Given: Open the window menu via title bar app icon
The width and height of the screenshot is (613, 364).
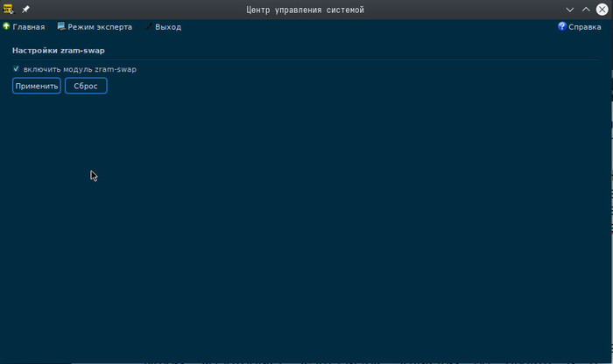Looking at the screenshot, I should click(x=9, y=10).
